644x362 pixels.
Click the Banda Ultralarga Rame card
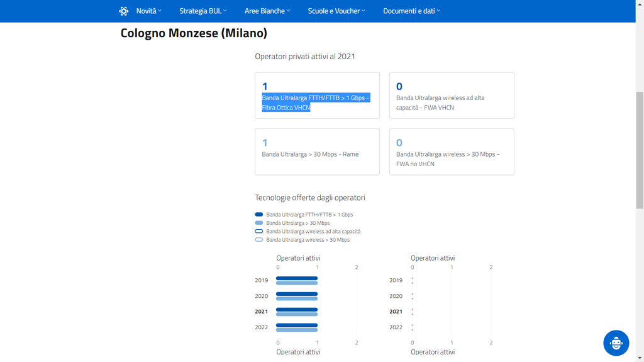pyautogui.click(x=317, y=152)
